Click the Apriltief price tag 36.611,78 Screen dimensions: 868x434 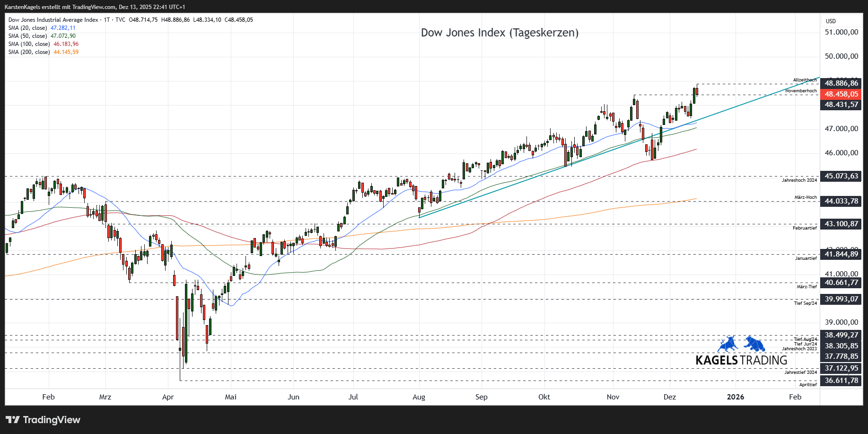[841, 381]
